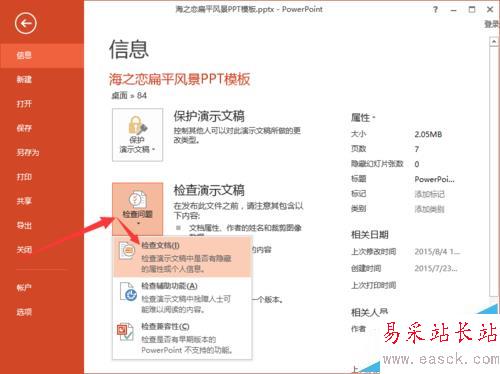Viewport: 500px width, 374px height.
Task: Click the 检查演示文稿 heading text
Action: pyautogui.click(x=209, y=190)
